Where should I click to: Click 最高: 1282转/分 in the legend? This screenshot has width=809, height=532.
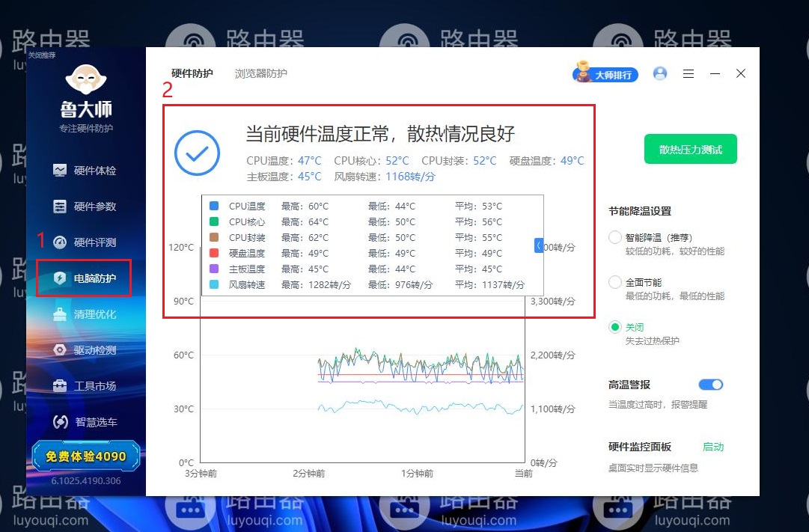pos(316,285)
